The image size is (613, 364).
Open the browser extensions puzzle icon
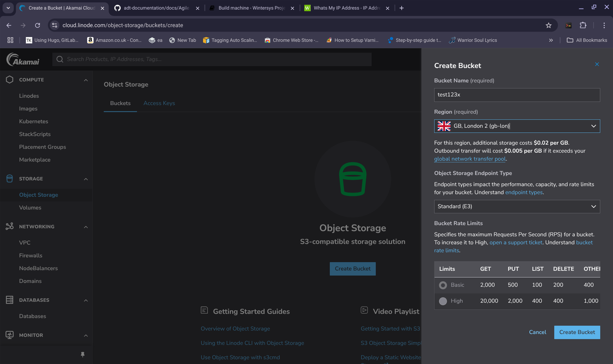[583, 25]
